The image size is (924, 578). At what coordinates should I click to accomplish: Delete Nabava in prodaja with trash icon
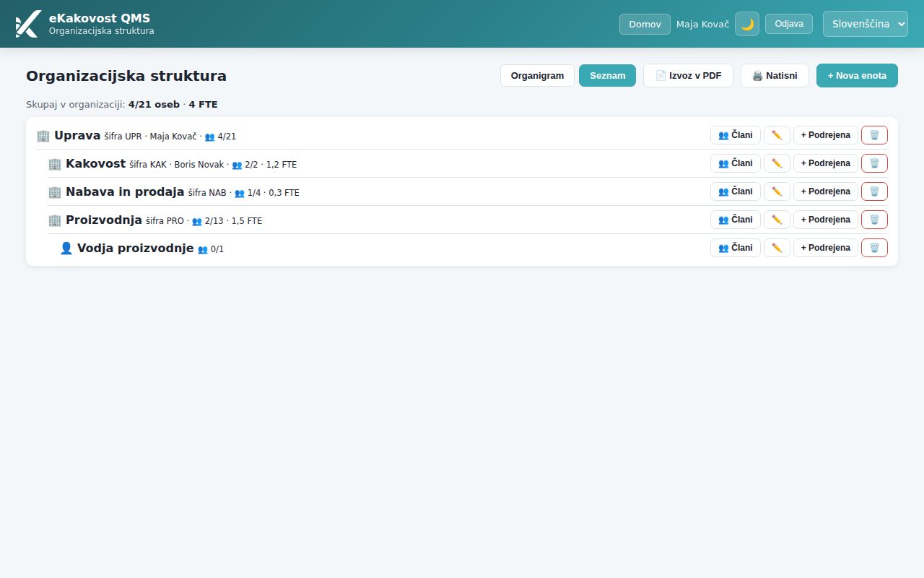point(874,191)
